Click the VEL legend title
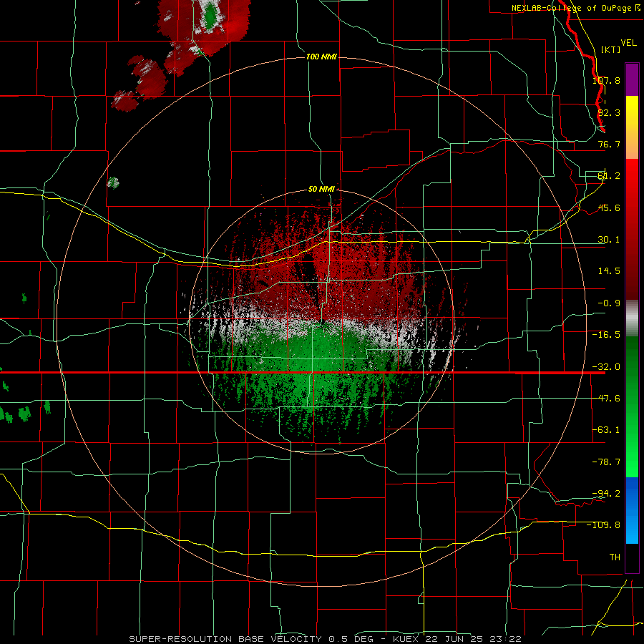Viewport: 644px width, 644px height. [628, 42]
